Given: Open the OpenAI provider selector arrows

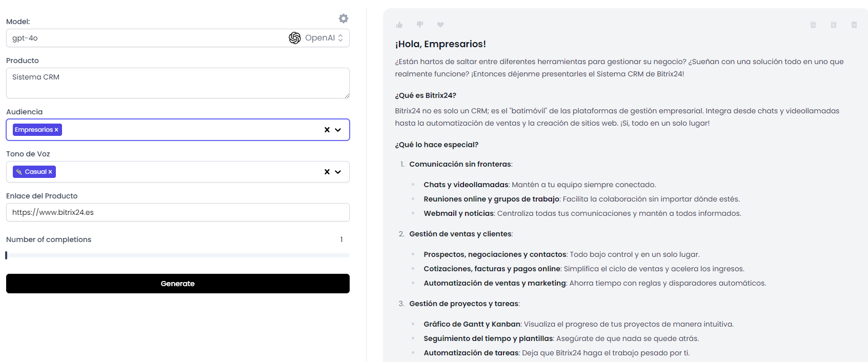Looking at the screenshot, I should 340,38.
